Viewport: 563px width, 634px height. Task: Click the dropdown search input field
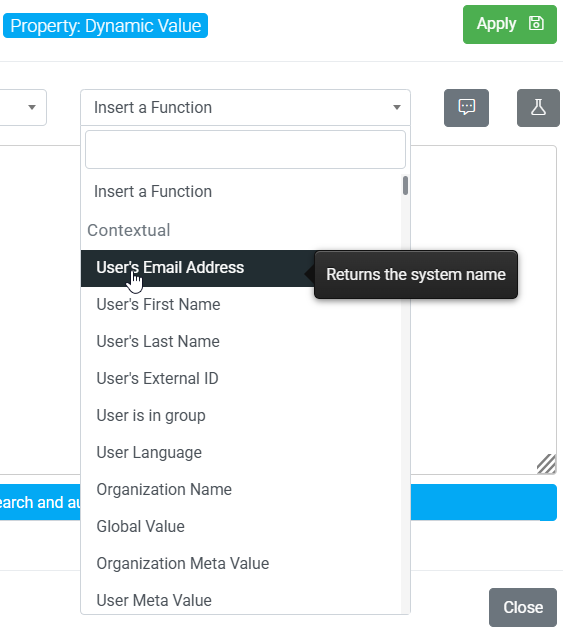[246, 150]
